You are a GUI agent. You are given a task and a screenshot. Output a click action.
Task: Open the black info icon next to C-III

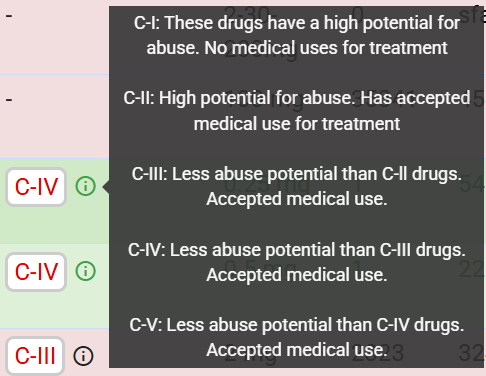click(83, 356)
